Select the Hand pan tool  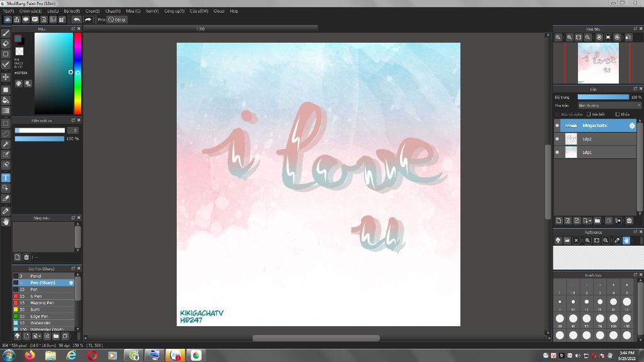click(6, 222)
